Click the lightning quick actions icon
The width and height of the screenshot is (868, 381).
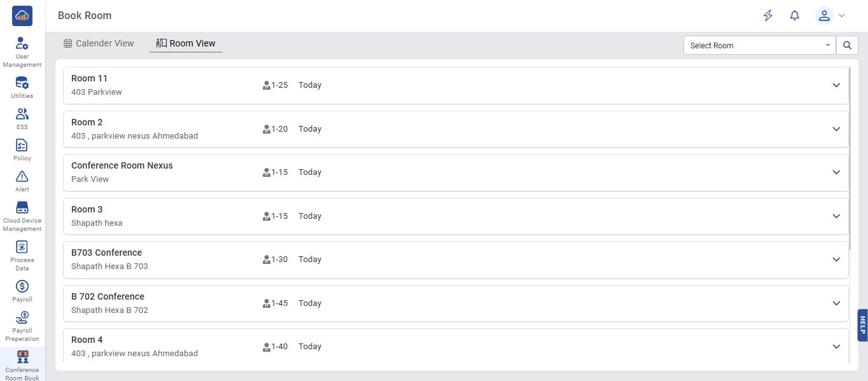[x=768, y=16]
